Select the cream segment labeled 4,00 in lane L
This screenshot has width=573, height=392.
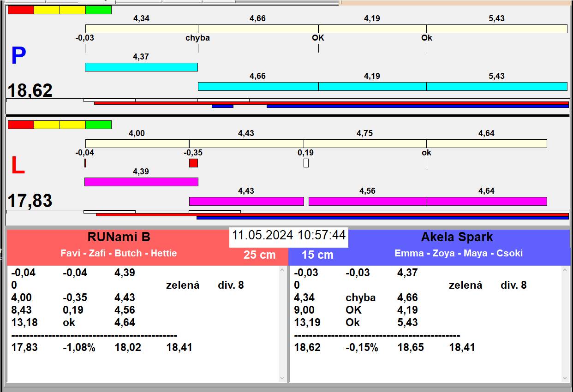point(137,143)
